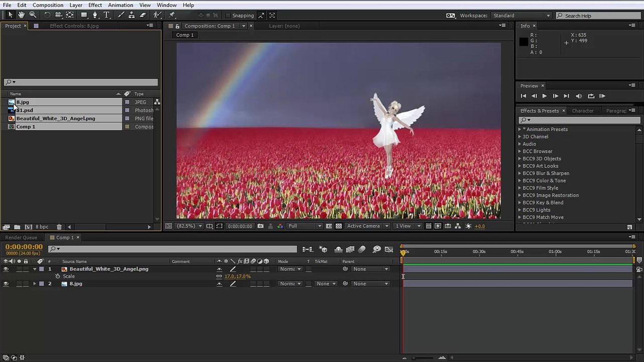644x362 pixels.
Task: Select the Clone Stamp tool
Action: tap(132, 15)
